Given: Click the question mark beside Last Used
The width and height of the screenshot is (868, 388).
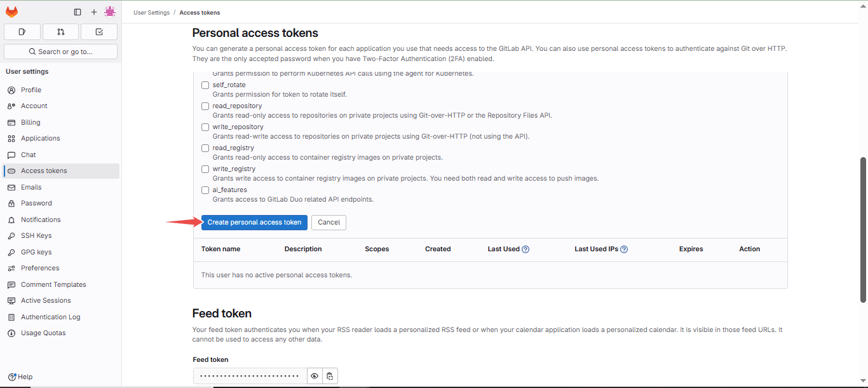Looking at the screenshot, I should point(527,249).
